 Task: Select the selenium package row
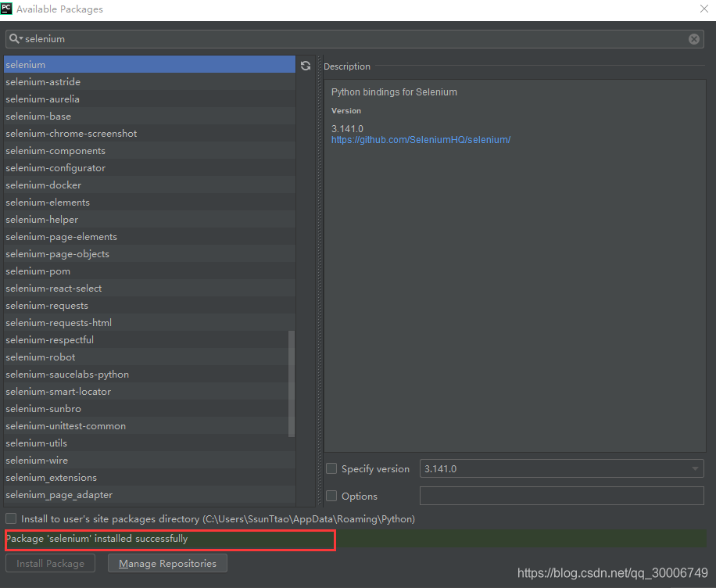pyautogui.click(x=149, y=64)
